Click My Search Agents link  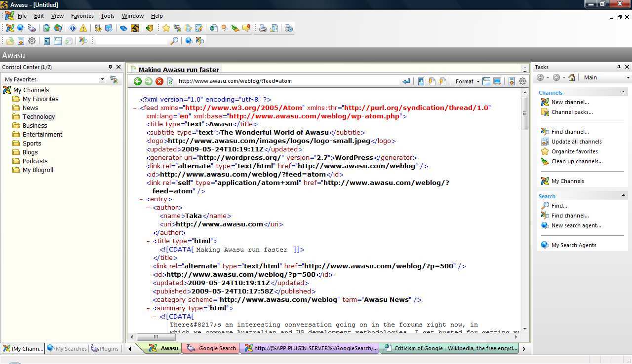tap(574, 245)
